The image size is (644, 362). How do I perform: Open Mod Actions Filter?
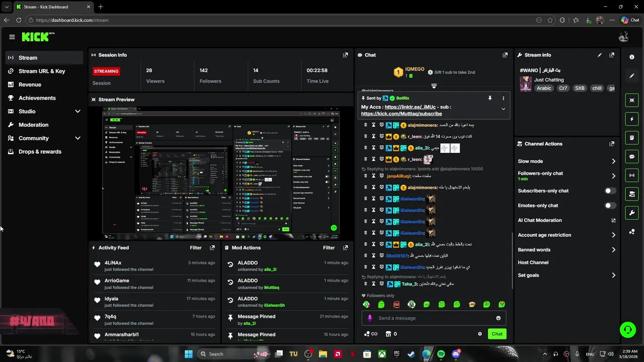coord(329,248)
